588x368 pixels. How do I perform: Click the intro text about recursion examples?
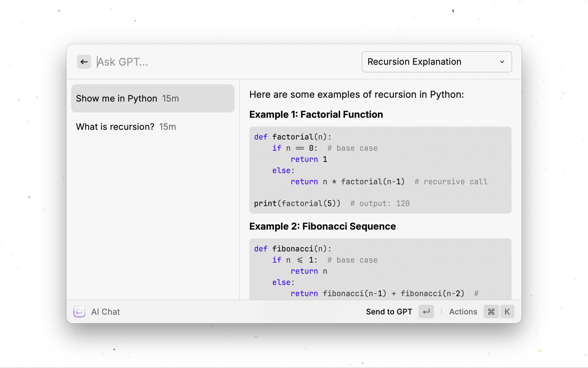(x=356, y=95)
